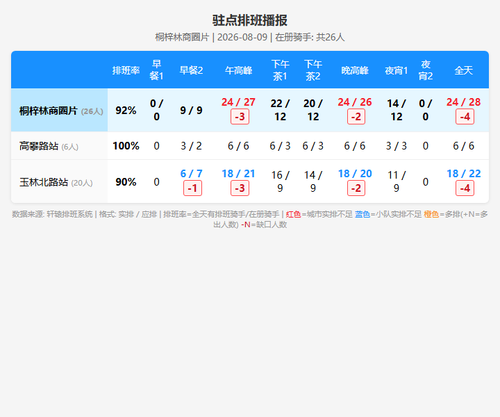Click the (20人) count beside 玉林北路站
The image size is (500, 417).
click(x=82, y=183)
